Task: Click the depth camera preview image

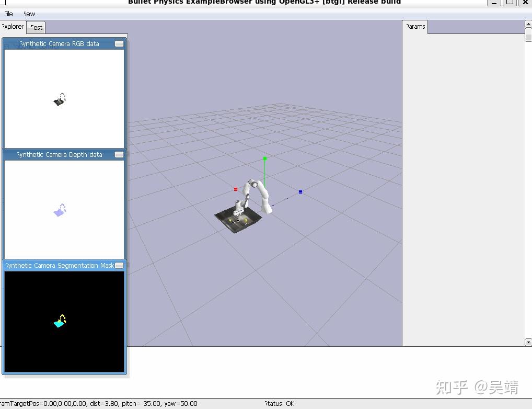Action: point(64,209)
